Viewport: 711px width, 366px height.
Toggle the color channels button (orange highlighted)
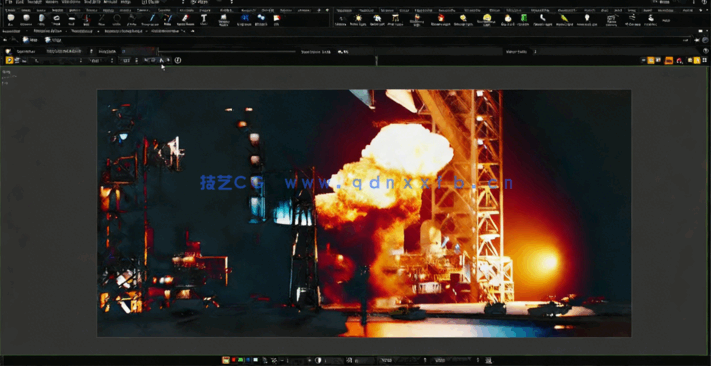coord(225,360)
